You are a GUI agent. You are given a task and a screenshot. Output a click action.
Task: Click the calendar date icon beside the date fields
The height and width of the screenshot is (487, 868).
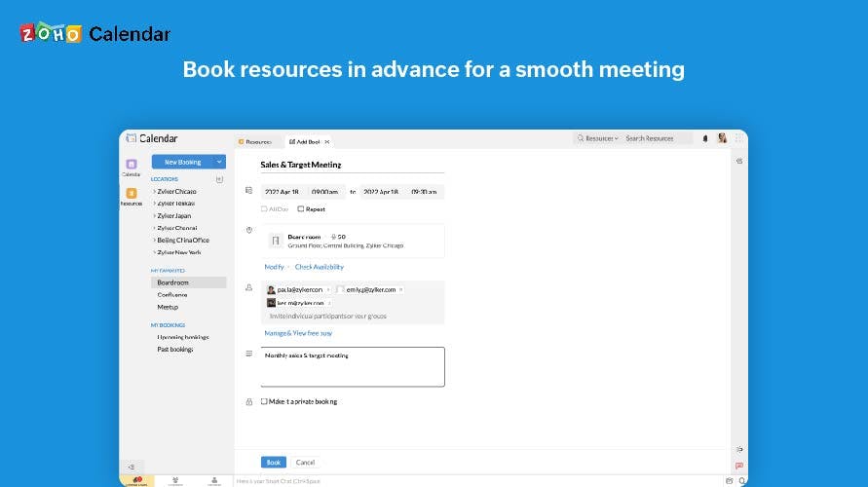point(248,190)
